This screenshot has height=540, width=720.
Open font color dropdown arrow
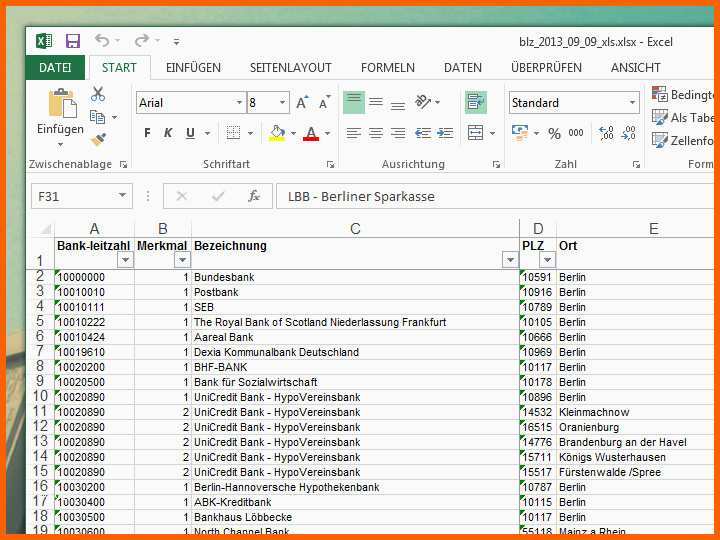(327, 134)
